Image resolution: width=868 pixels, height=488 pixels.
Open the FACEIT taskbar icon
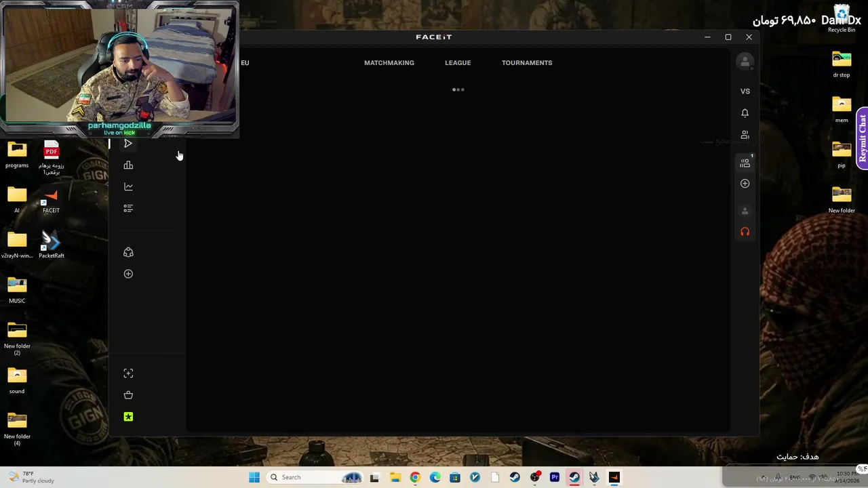pyautogui.click(x=614, y=477)
